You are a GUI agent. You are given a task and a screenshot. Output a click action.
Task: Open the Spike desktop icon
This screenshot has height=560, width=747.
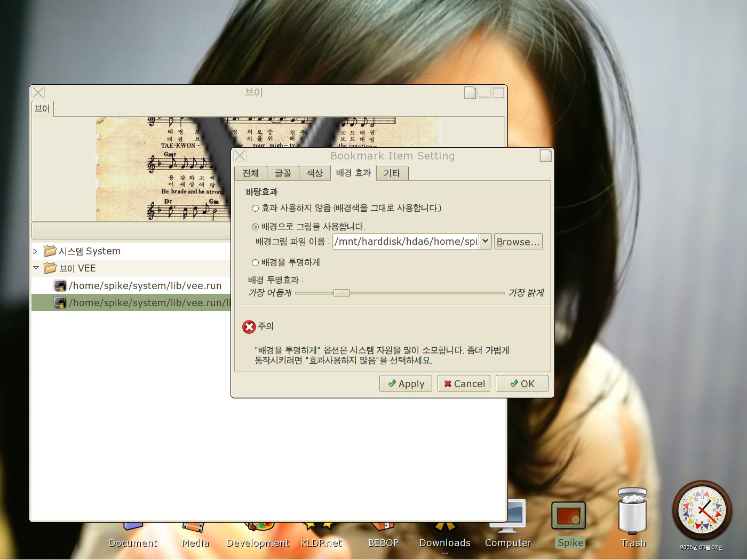pos(569,516)
